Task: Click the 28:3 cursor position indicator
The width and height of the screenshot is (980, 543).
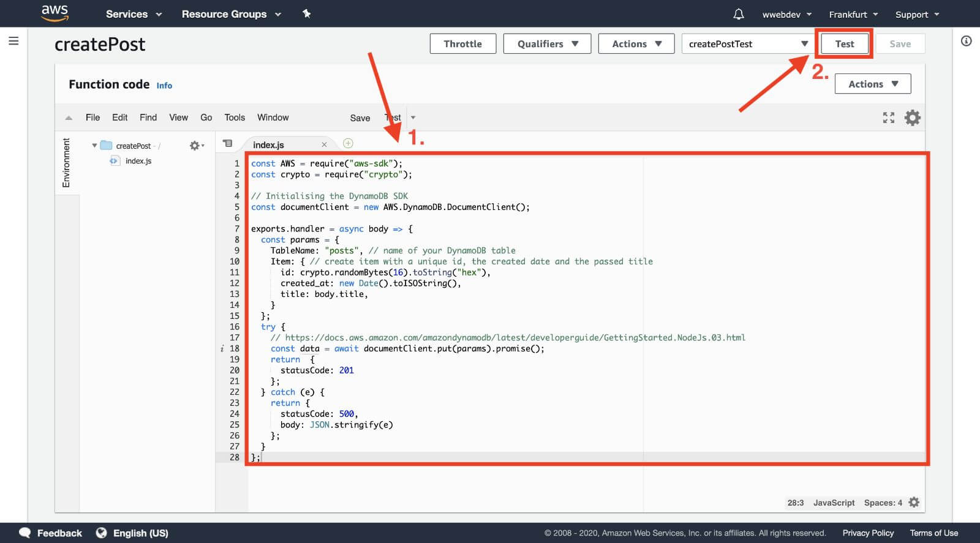Action: coord(796,503)
